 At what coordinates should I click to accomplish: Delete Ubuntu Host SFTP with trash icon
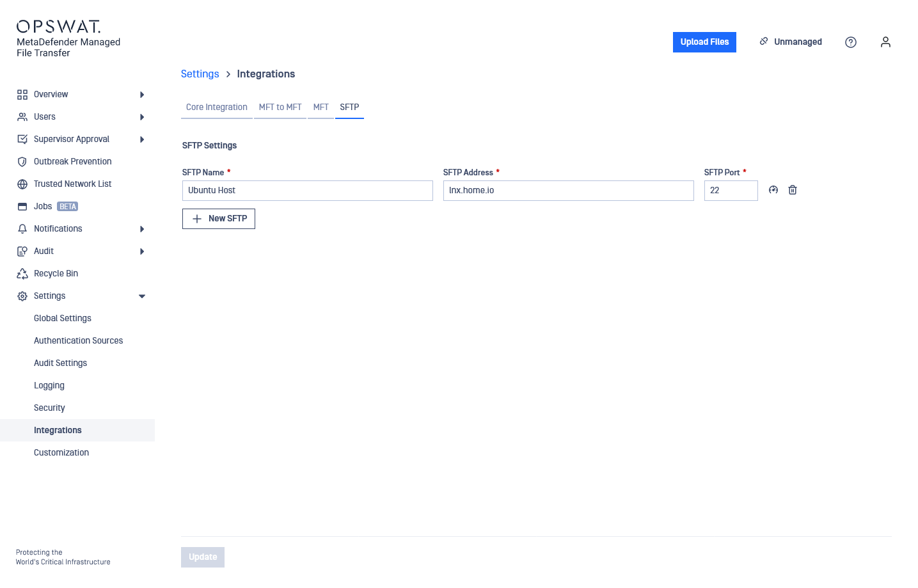tap(793, 190)
